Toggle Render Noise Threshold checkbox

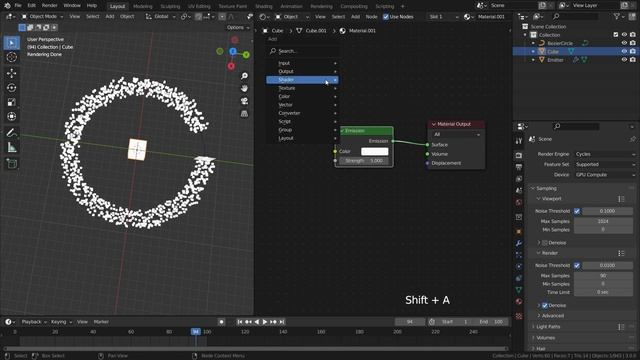pos(577,265)
